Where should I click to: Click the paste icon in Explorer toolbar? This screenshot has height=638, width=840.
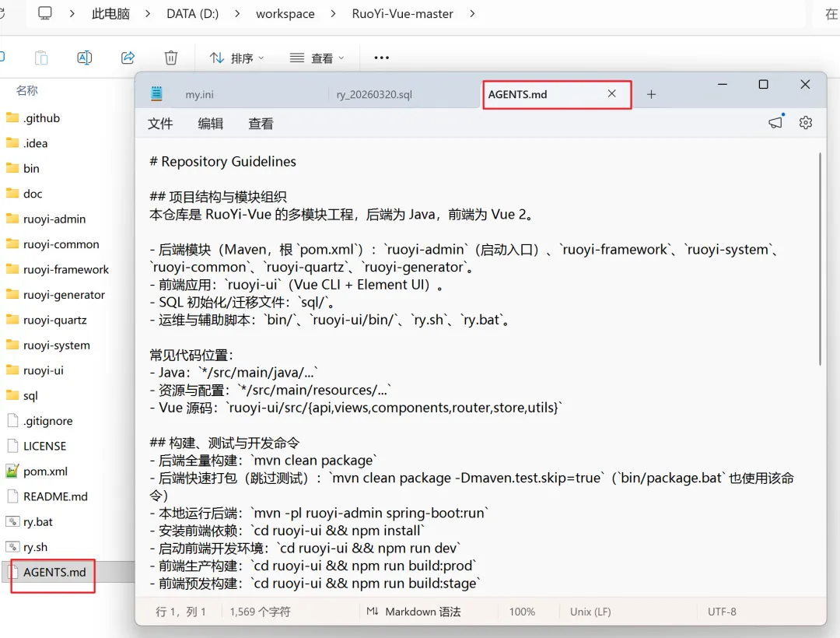click(41, 58)
